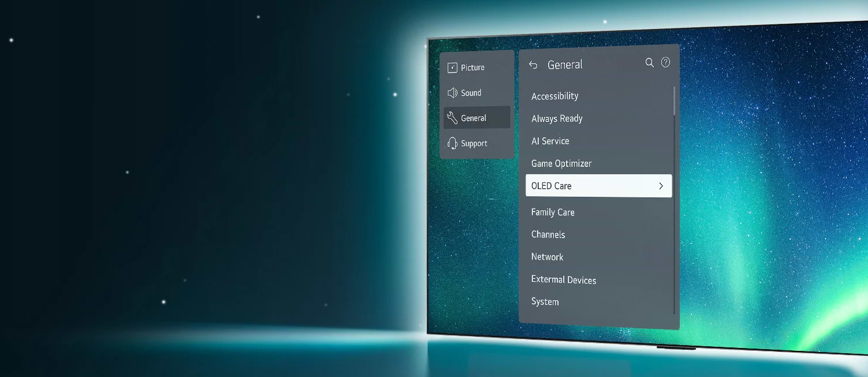Click the back arrow next to General
This screenshot has height=377, width=868.
[533, 65]
